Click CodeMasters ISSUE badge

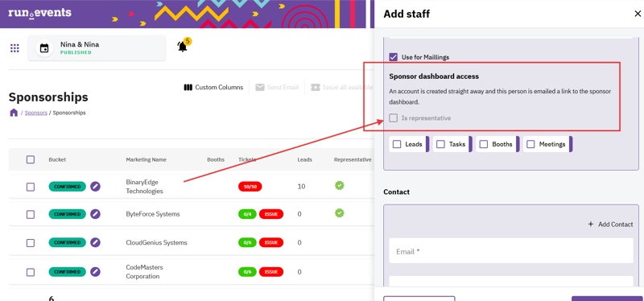point(271,272)
